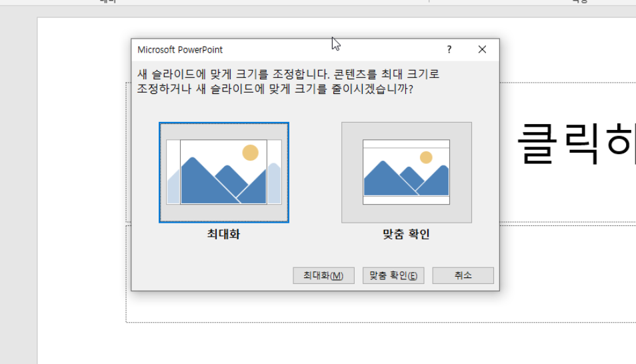Click the bold 맞춤 확인 label under right preview
The image size is (636, 364).
point(406,235)
